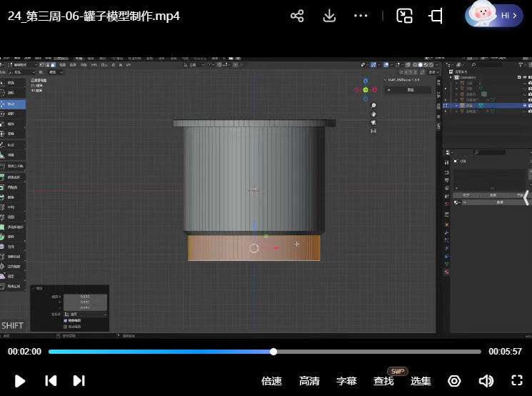Download the video using the download icon
The image size is (532, 396).
pos(329,16)
